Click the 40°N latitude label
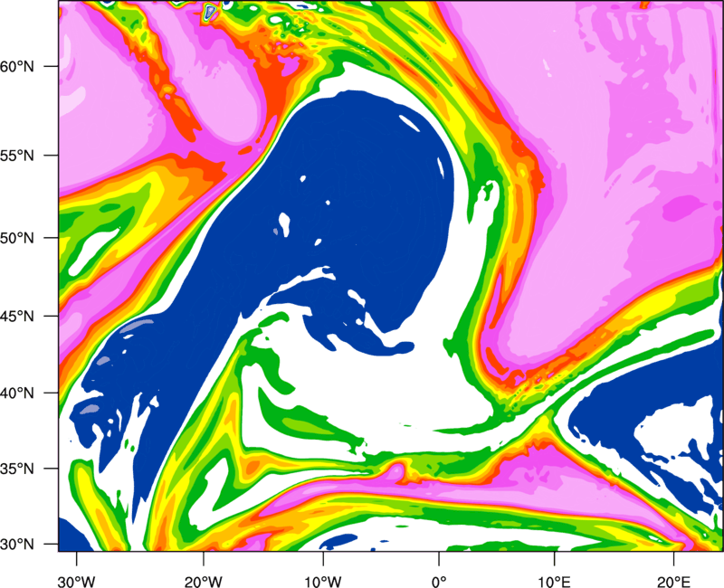Image resolution: width=724 pixels, height=588 pixels. point(17,394)
